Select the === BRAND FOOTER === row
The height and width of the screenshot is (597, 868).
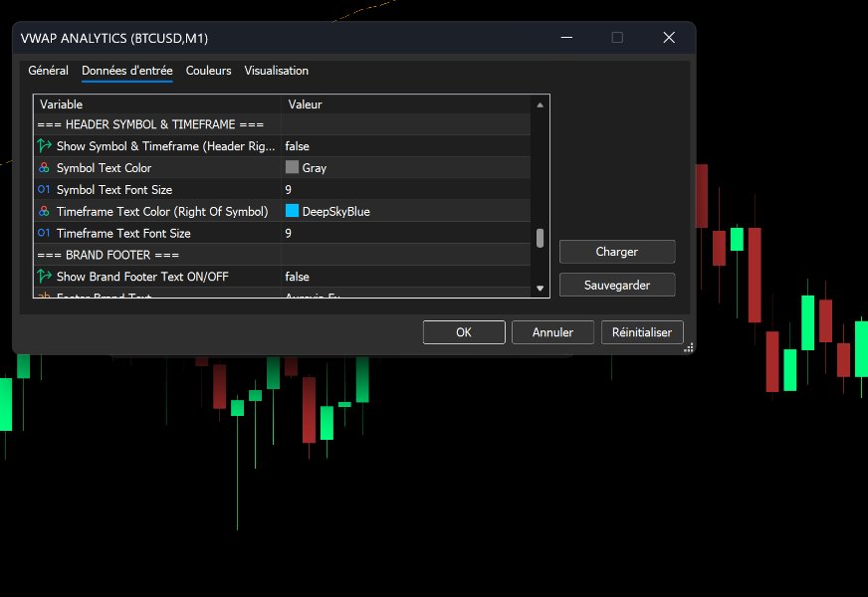click(282, 255)
